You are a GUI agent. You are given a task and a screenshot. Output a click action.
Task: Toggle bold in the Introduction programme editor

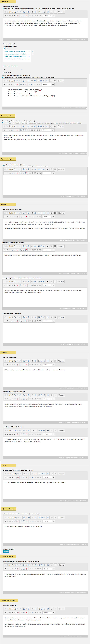[x=5, y=16]
